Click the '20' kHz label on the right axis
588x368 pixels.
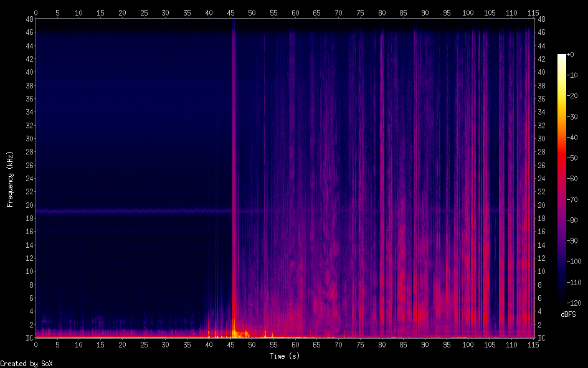[x=541, y=205]
